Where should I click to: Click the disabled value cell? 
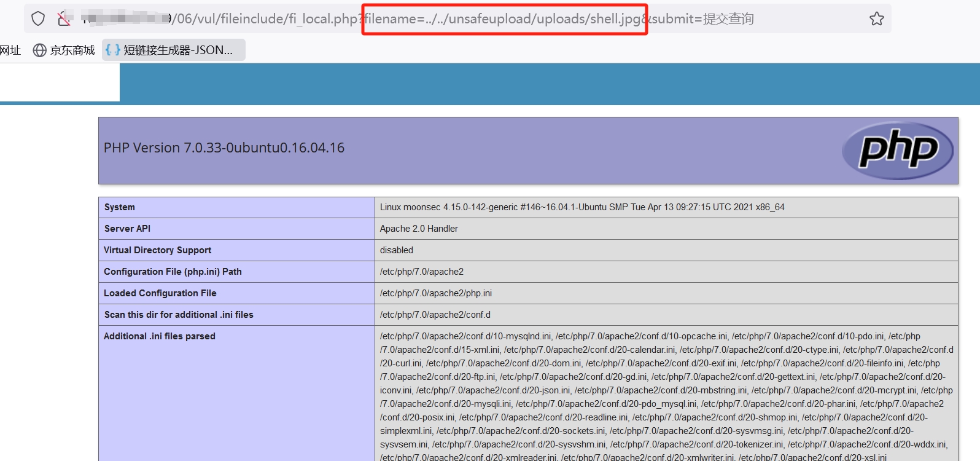tap(397, 250)
